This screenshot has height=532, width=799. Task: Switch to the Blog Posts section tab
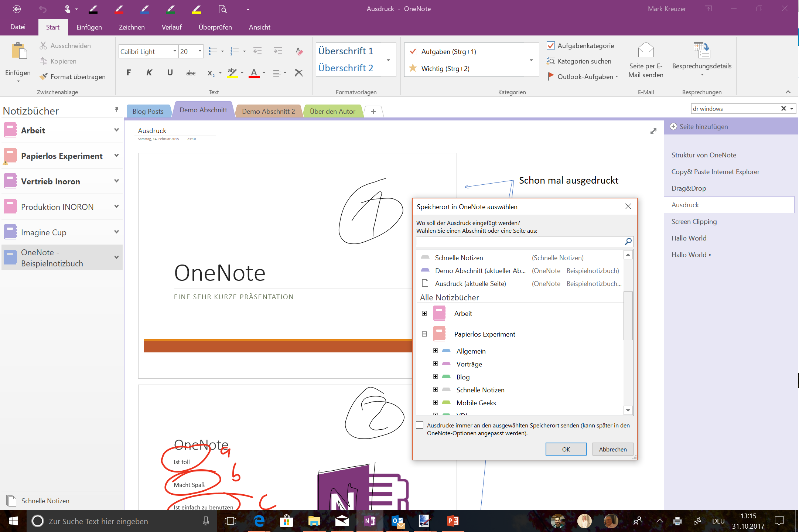148,111
